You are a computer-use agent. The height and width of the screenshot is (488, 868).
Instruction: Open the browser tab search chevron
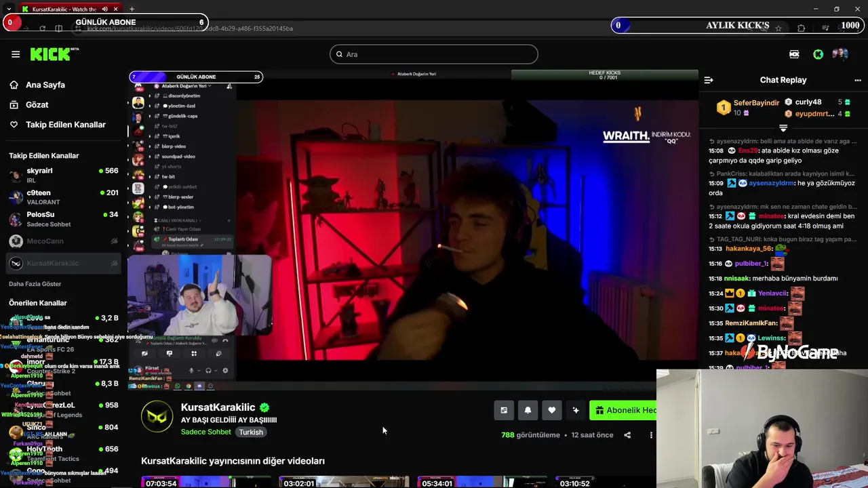[9, 9]
